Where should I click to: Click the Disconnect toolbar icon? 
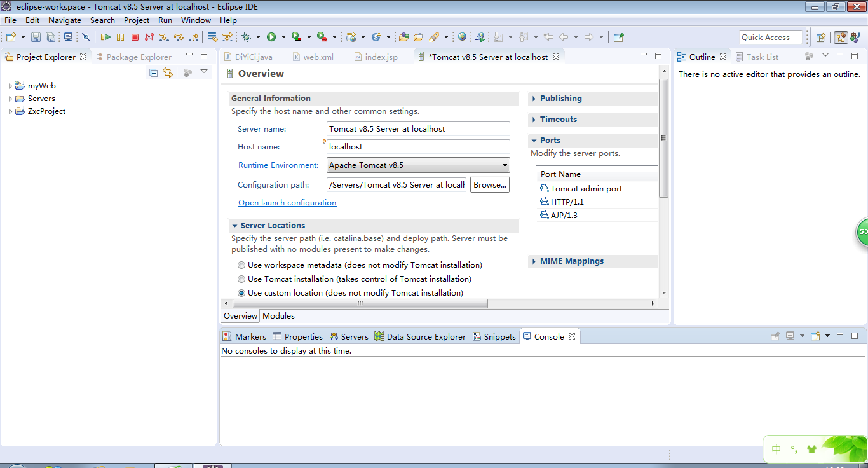point(149,37)
